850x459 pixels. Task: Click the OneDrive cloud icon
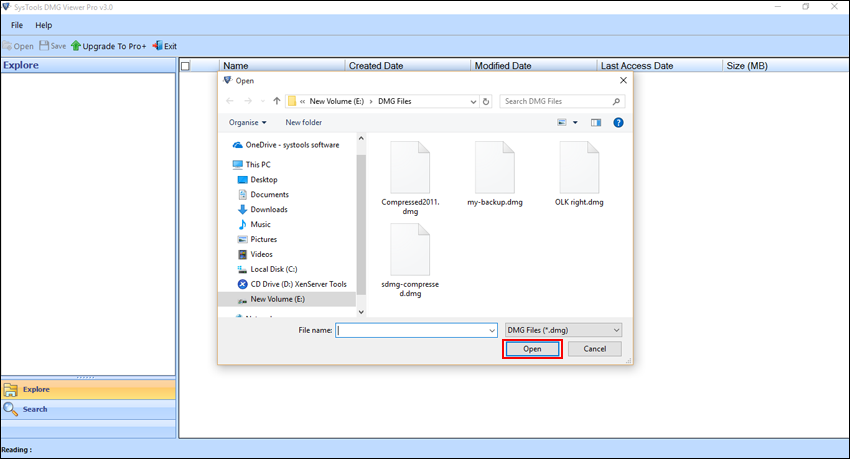pyautogui.click(x=237, y=145)
